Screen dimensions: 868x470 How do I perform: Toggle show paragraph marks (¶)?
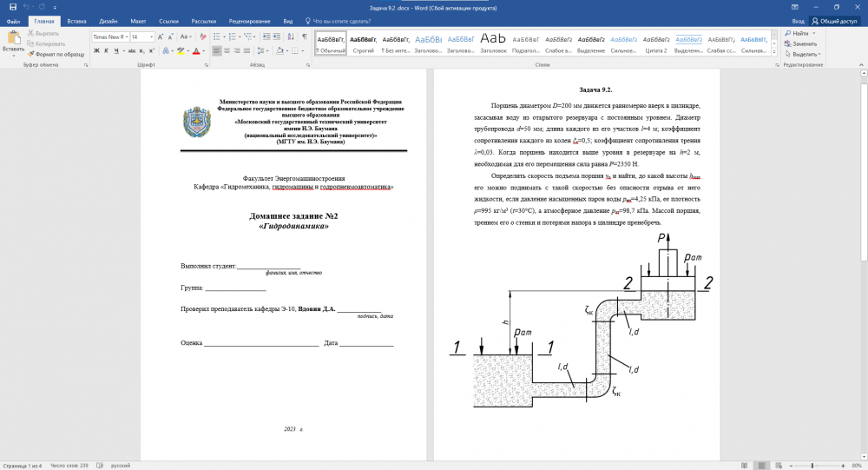pos(304,37)
